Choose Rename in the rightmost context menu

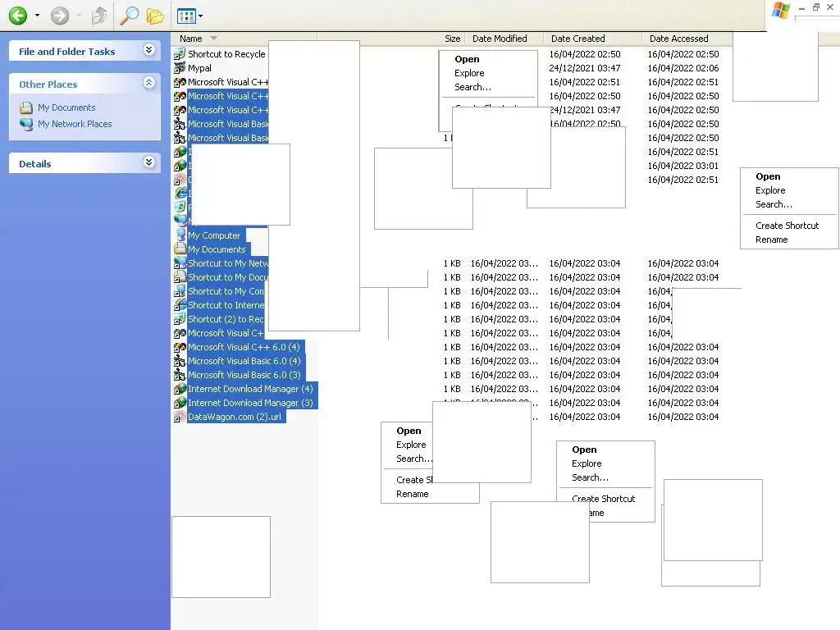(x=771, y=240)
